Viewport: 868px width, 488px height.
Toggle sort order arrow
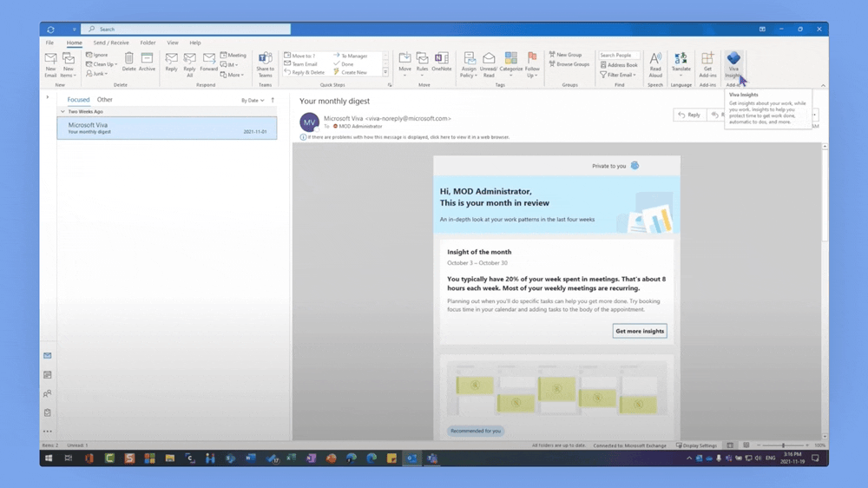[x=273, y=100]
